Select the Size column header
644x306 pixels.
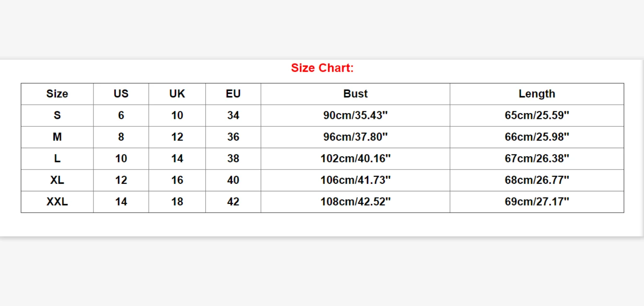coord(57,94)
